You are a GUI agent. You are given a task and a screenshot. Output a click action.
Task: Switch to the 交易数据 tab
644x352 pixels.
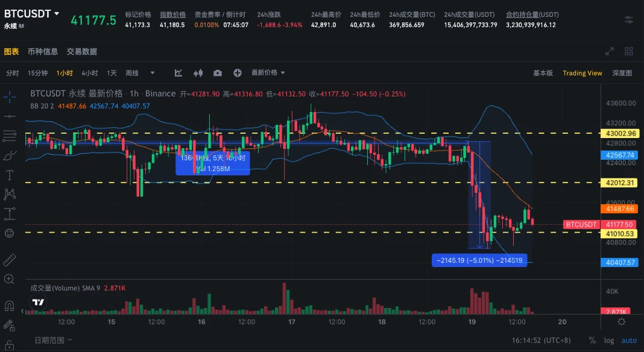tap(83, 52)
